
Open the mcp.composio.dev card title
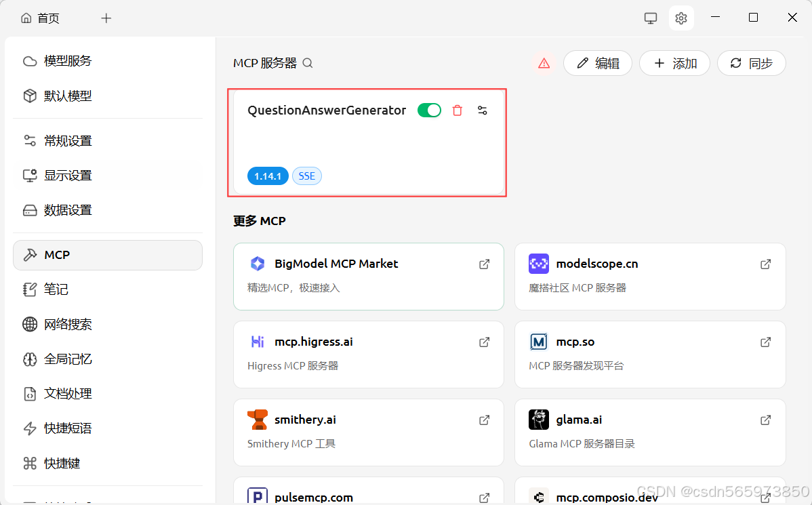tap(607, 498)
